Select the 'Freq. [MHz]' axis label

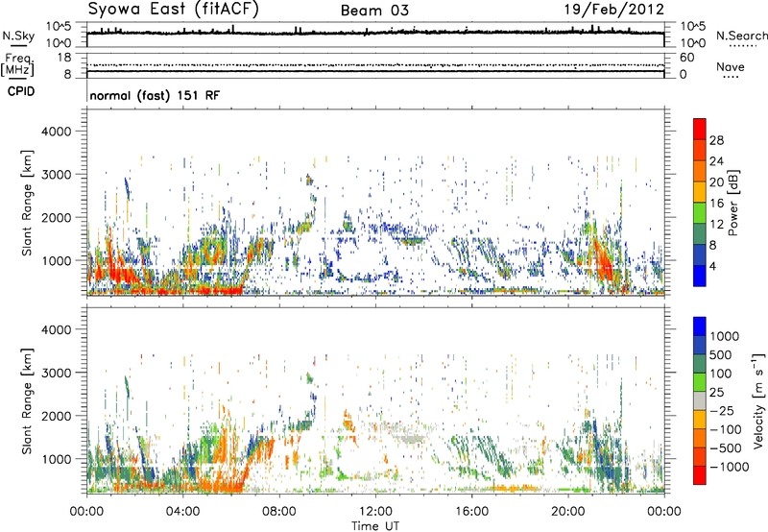pyautogui.click(x=17, y=65)
